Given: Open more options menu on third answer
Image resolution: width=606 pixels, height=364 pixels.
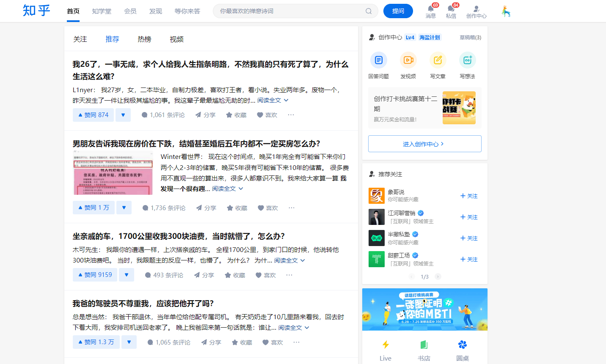Looking at the screenshot, I should (289, 275).
